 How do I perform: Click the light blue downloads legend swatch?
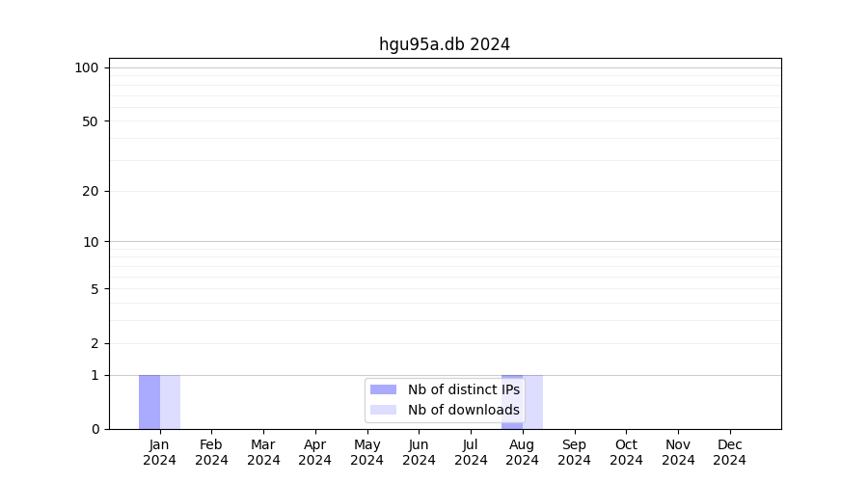tap(383, 410)
